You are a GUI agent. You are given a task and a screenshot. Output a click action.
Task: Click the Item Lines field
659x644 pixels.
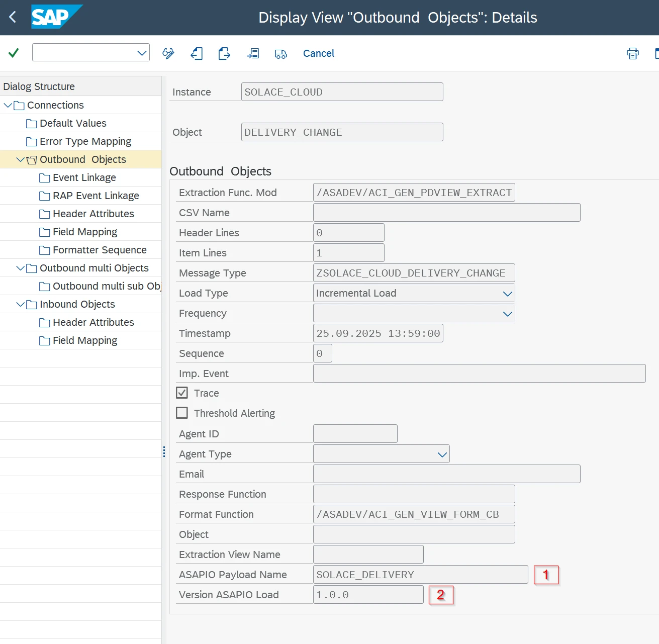(349, 253)
